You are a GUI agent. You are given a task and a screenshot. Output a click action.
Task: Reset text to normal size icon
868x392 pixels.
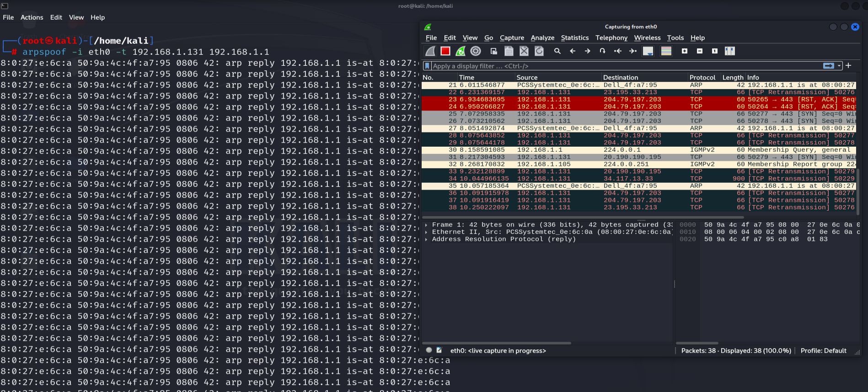point(715,51)
